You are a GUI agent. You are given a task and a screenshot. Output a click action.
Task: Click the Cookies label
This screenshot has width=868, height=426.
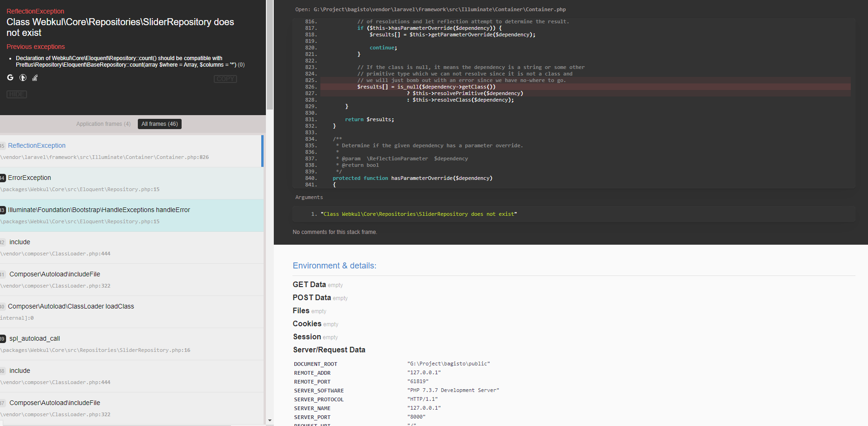(307, 323)
